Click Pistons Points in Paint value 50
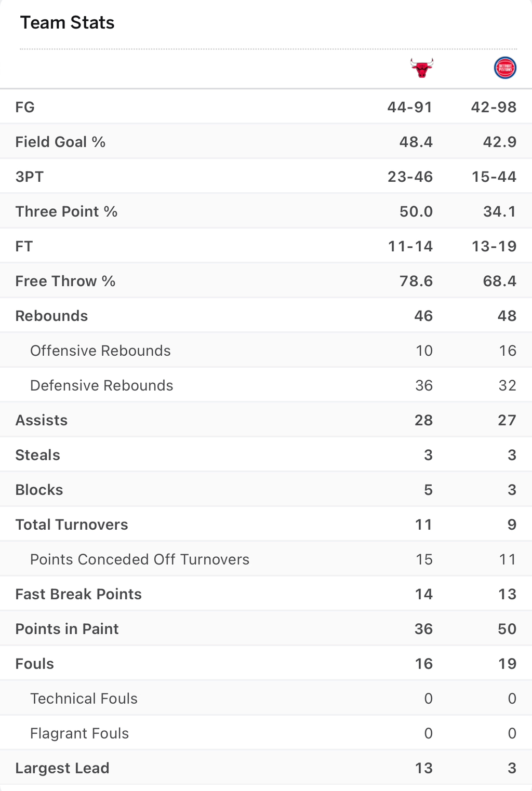 507,629
